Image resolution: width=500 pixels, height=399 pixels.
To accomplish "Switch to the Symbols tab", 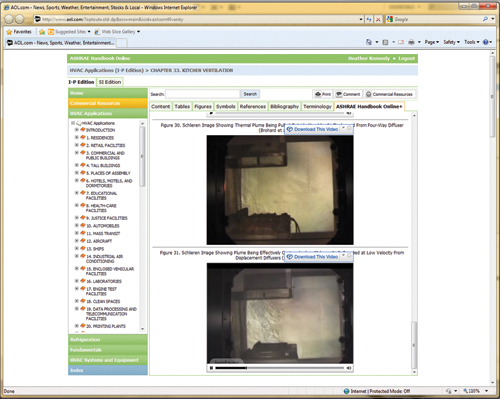I will pyautogui.click(x=226, y=106).
